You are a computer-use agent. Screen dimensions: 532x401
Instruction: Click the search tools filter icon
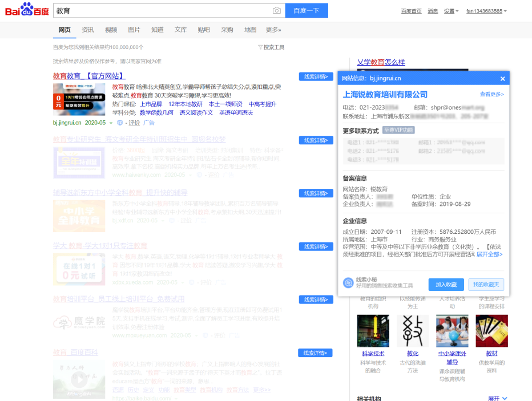(260, 47)
